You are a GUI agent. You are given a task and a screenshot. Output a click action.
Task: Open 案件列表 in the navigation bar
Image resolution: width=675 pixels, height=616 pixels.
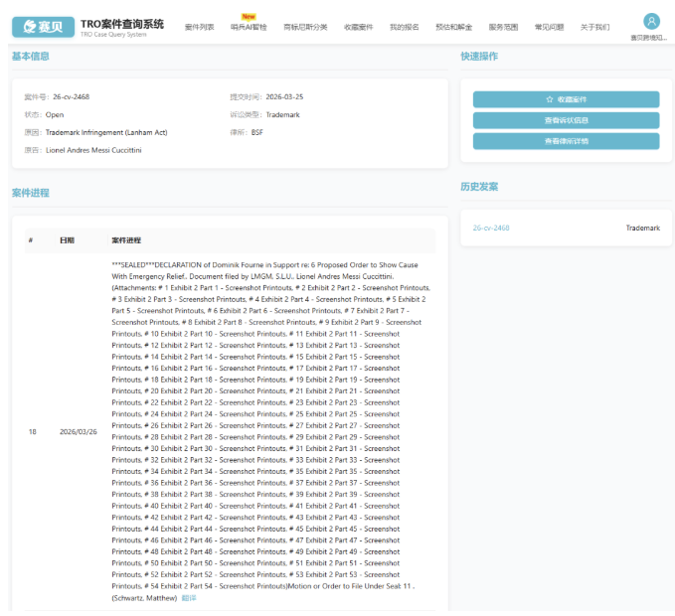[199, 27]
